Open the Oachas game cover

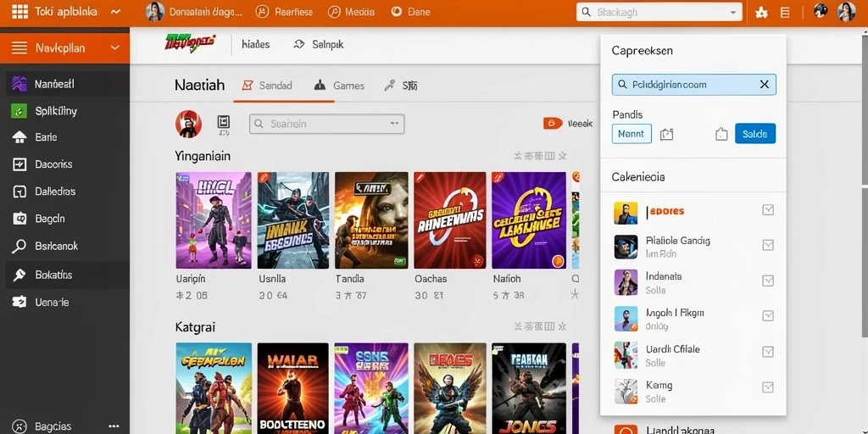click(450, 220)
